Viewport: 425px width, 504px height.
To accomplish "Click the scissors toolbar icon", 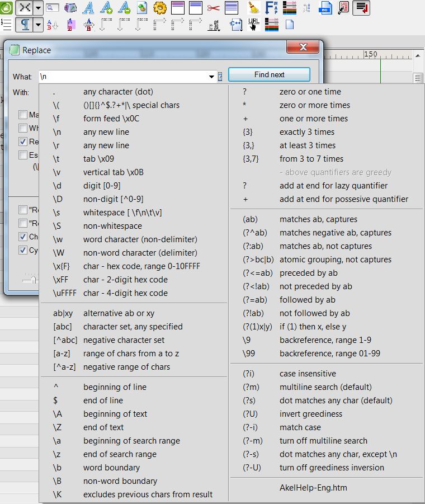I will [213, 8].
